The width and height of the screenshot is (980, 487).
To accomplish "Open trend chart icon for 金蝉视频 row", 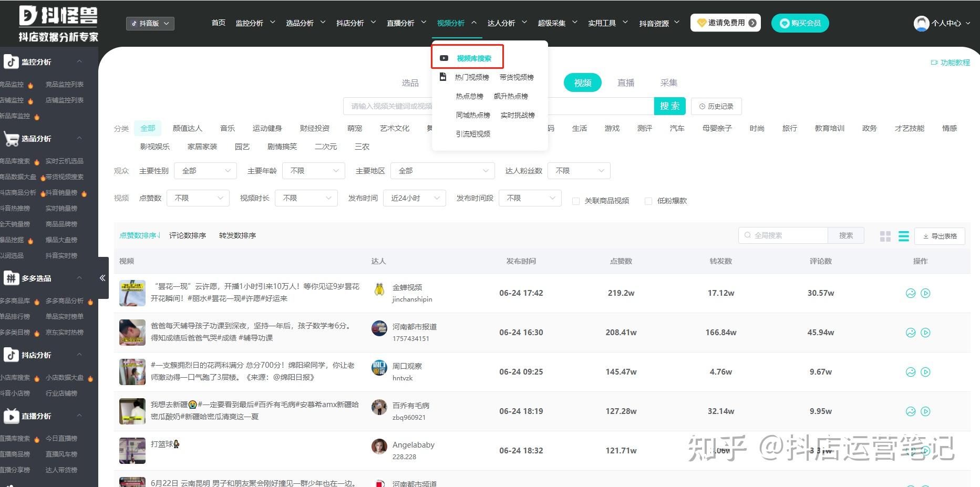I will coord(911,293).
